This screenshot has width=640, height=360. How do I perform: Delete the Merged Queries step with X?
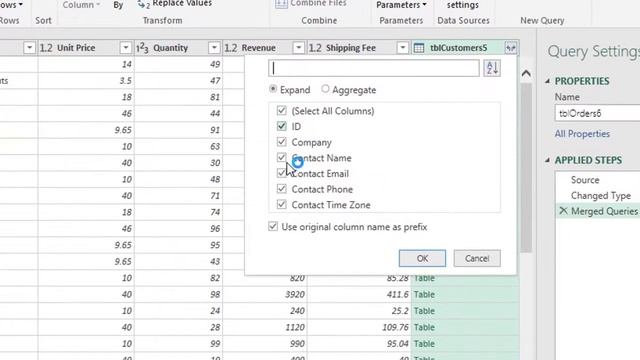point(563,211)
